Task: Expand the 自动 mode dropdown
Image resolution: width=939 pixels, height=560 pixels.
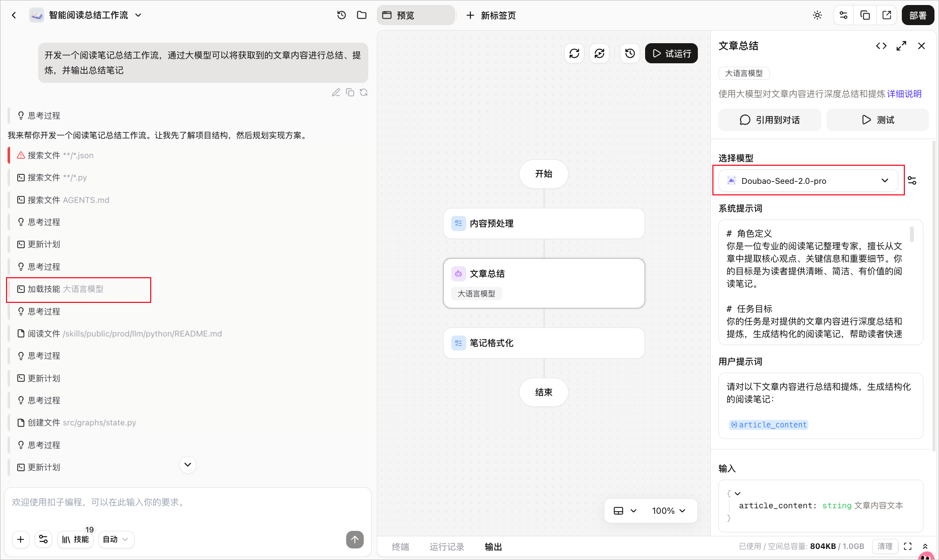Action: coord(116,539)
